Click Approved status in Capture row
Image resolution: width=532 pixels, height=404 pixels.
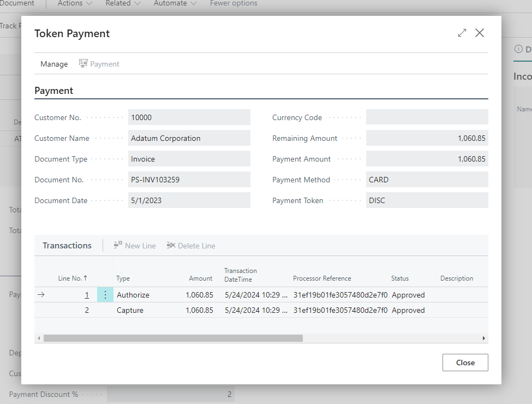[408, 310]
